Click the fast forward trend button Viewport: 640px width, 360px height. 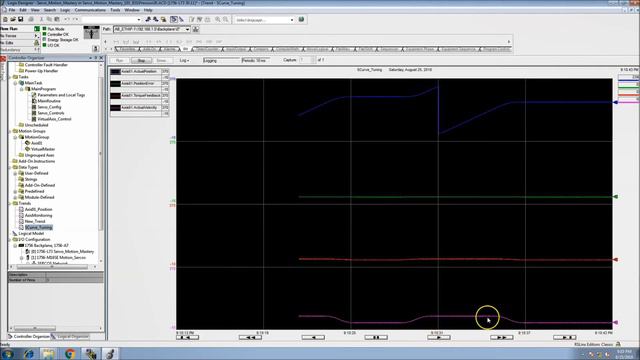pos(502,338)
